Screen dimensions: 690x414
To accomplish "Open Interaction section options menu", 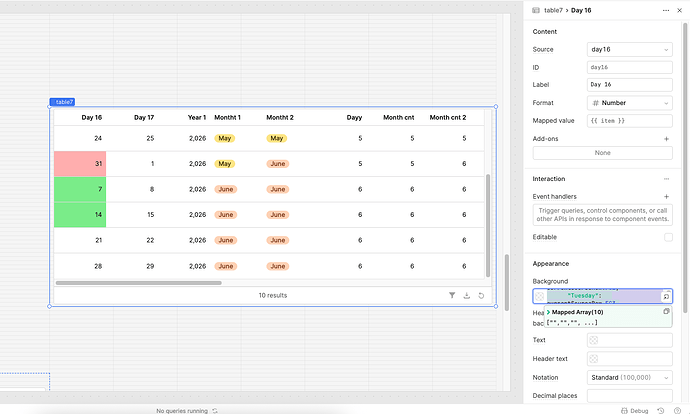I will 666,179.
